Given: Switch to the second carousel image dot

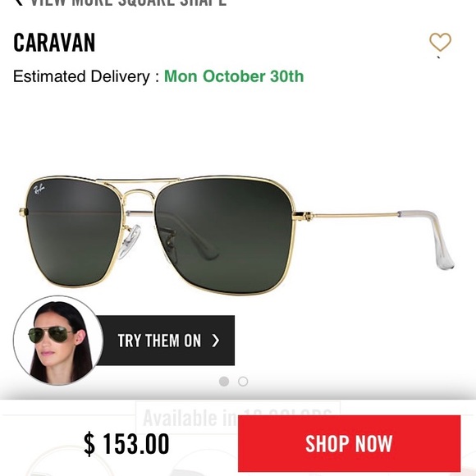Looking at the screenshot, I should click(x=243, y=382).
